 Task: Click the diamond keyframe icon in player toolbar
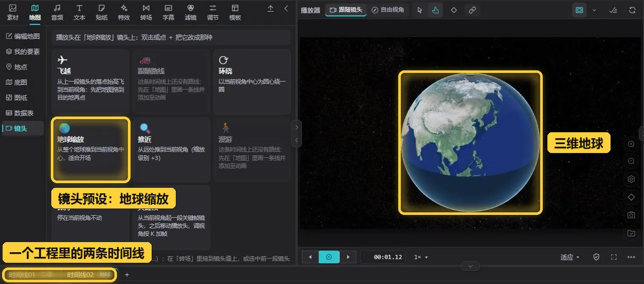pos(454,10)
